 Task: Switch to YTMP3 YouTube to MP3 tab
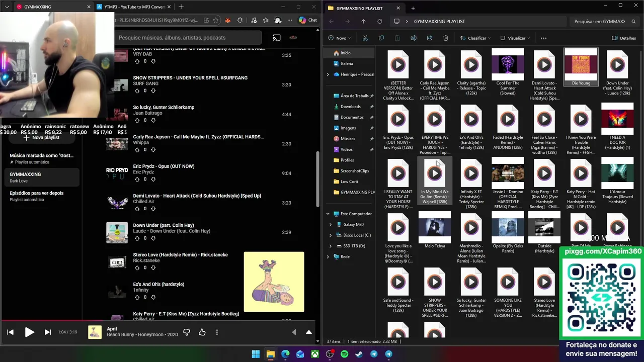[134, 7]
